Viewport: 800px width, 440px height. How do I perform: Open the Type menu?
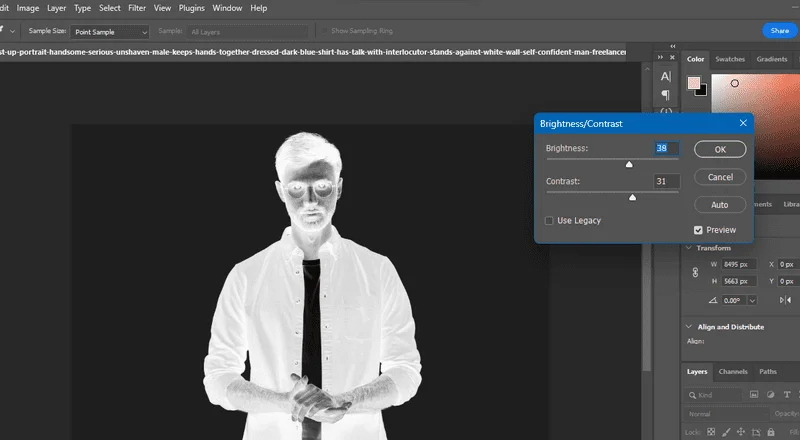pyautogui.click(x=82, y=8)
